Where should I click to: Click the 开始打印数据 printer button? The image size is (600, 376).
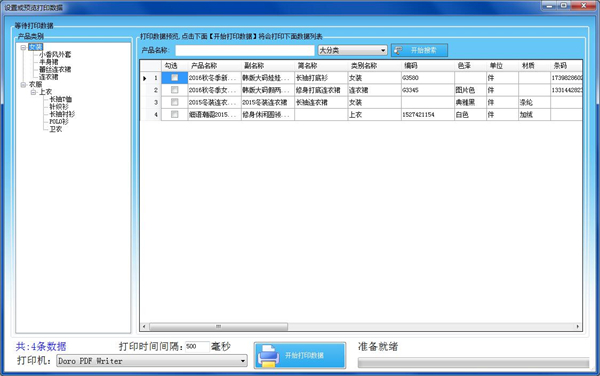[x=300, y=355]
